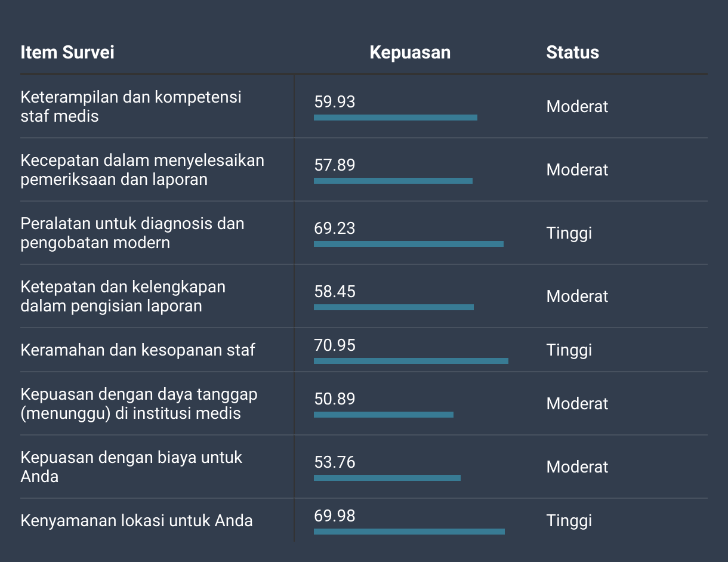Screen dimensions: 728x562
Task: Select Kecepatan dalam menyelesaikan pemeriksaan row label
Action: point(142,169)
